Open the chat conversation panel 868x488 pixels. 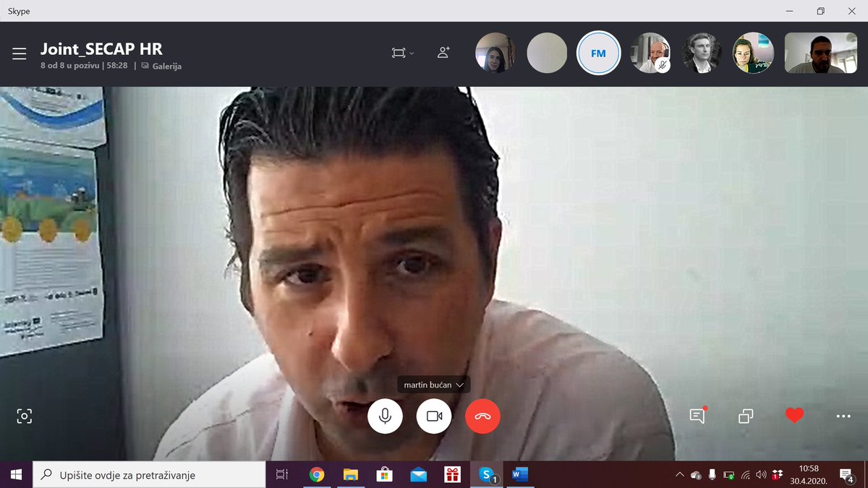pos(697,416)
